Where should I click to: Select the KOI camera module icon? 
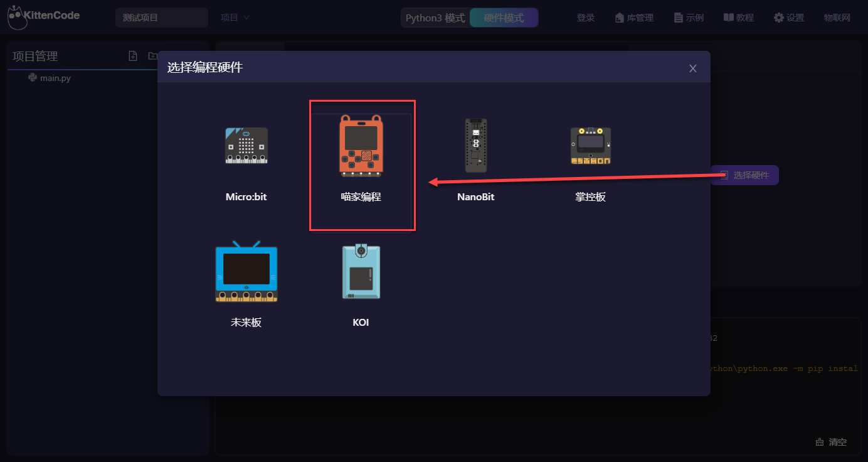click(x=361, y=271)
